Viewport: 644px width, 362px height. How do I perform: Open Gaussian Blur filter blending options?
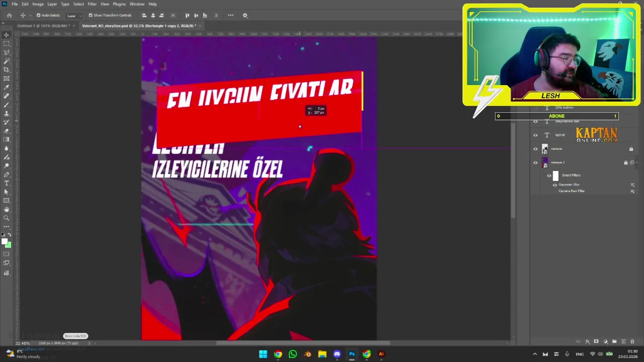coord(632,185)
